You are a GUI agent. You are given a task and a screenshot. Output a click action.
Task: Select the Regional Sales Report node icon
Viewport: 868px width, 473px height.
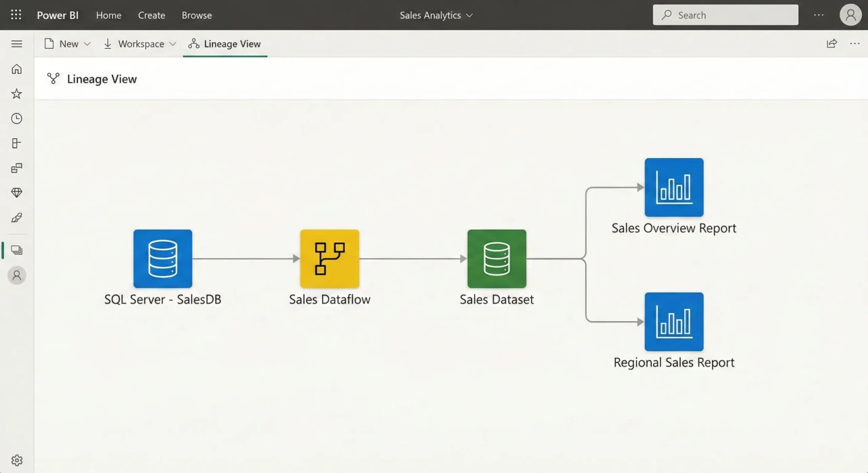click(674, 322)
